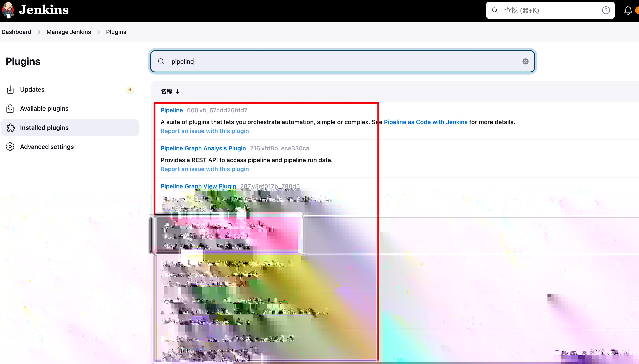
Task: Click the Jenkins butler logo
Action: coord(8,10)
